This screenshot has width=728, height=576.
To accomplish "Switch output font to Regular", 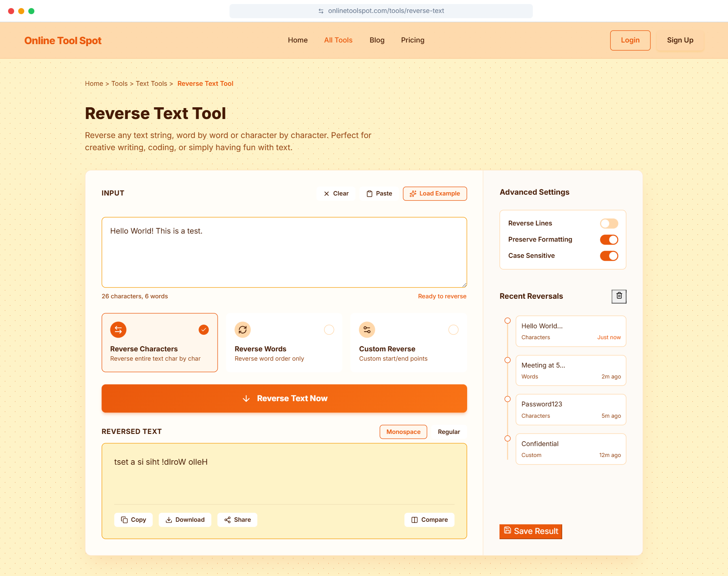I will coord(449,431).
